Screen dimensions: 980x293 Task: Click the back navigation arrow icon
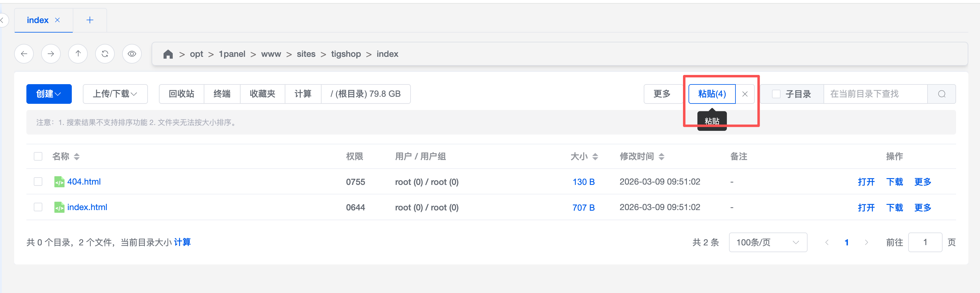(24, 54)
